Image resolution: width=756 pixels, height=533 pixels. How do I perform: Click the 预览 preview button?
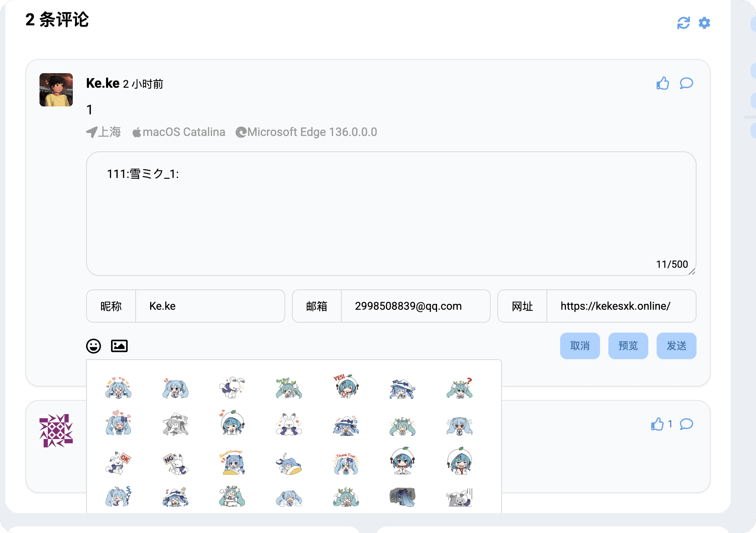(628, 346)
